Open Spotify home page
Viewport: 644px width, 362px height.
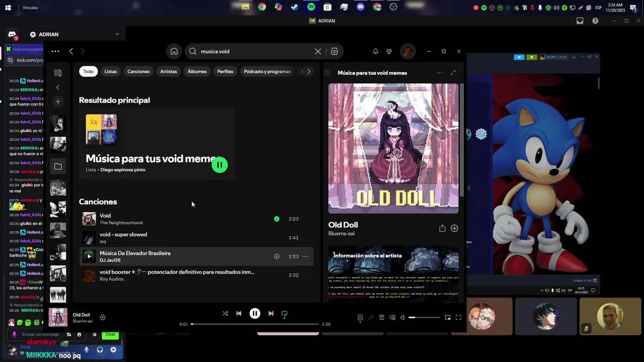174,51
